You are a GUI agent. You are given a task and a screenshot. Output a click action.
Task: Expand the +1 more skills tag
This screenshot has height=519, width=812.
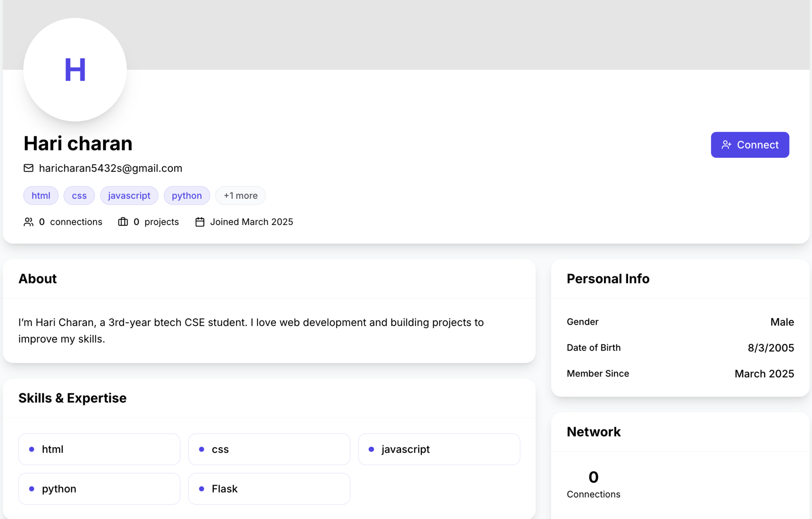pyautogui.click(x=240, y=196)
